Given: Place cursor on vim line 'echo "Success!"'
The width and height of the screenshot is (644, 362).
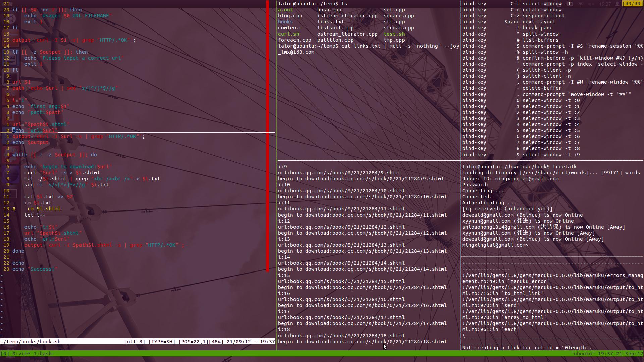Looking at the screenshot, I should (x=35, y=269).
